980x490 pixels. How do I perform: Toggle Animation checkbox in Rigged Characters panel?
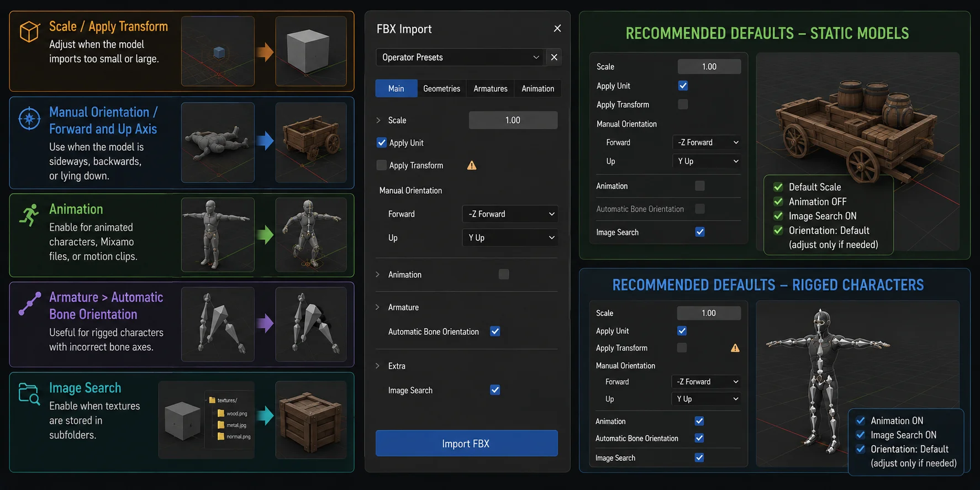pos(699,421)
